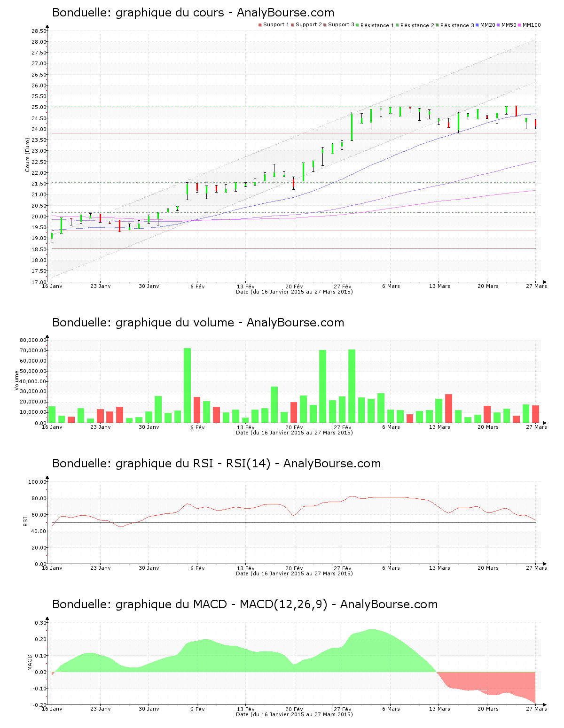The height and width of the screenshot is (728, 564).
Task: Select the 'Support 1' legend label
Action: 276,25
